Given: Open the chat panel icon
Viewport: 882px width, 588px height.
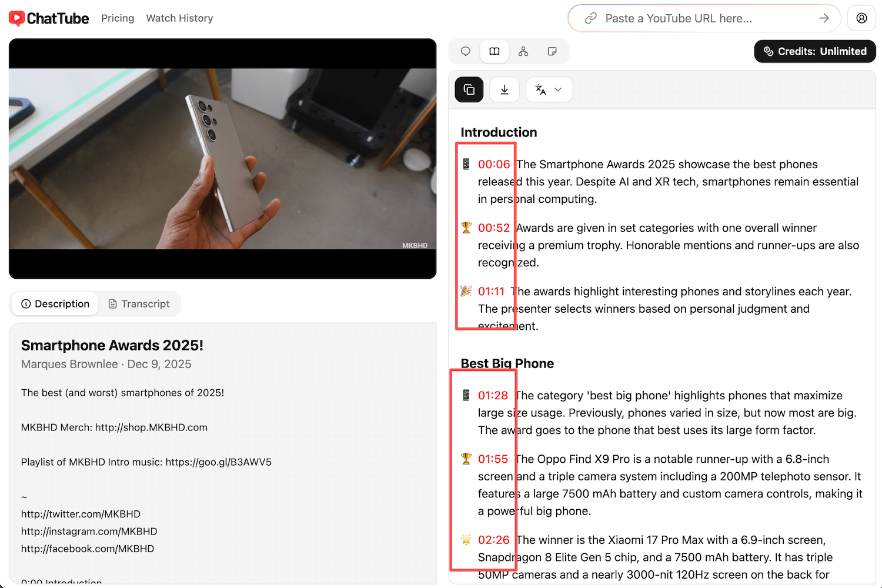Looking at the screenshot, I should click(x=465, y=51).
